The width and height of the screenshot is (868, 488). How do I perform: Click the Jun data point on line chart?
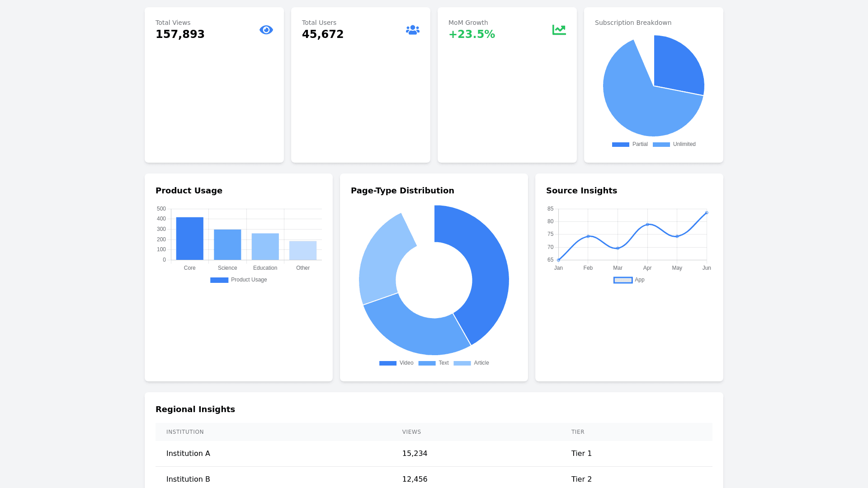[x=707, y=213]
